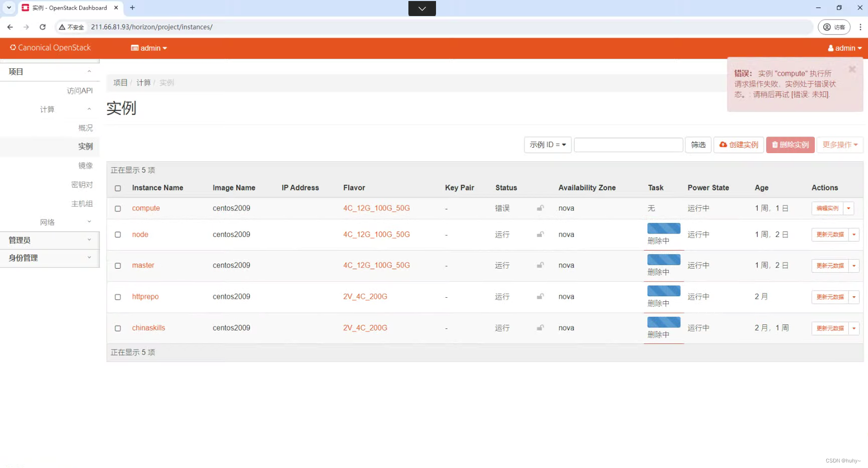The width and height of the screenshot is (868, 468).
Task: Collapse the 项目 sidebar section
Action: click(x=50, y=72)
